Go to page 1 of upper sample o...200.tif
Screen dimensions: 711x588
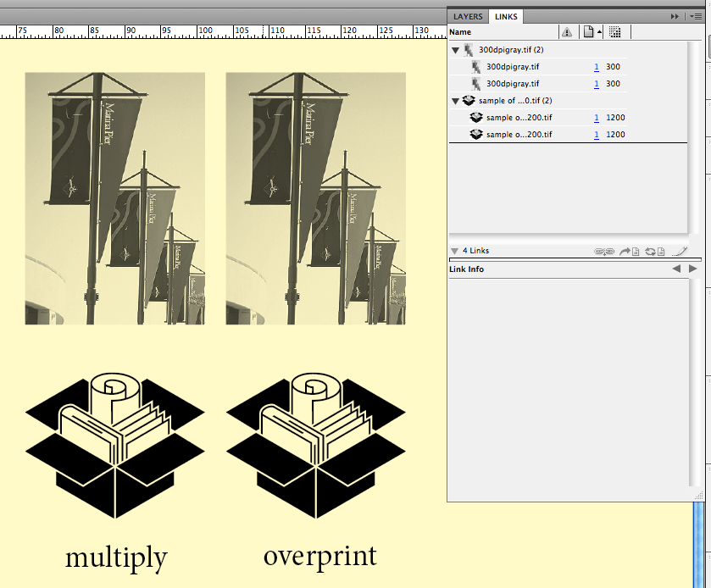pos(597,118)
